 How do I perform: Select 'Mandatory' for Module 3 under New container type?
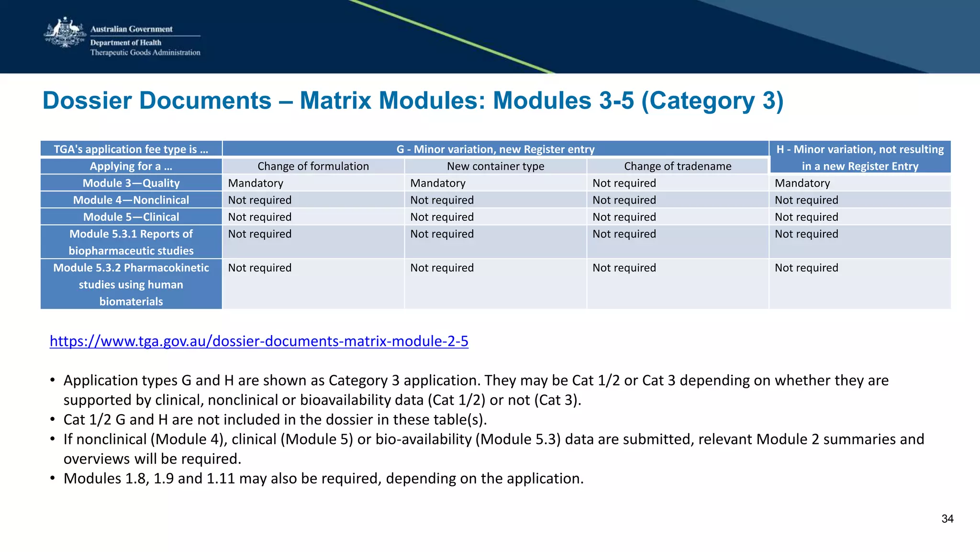tap(496, 183)
